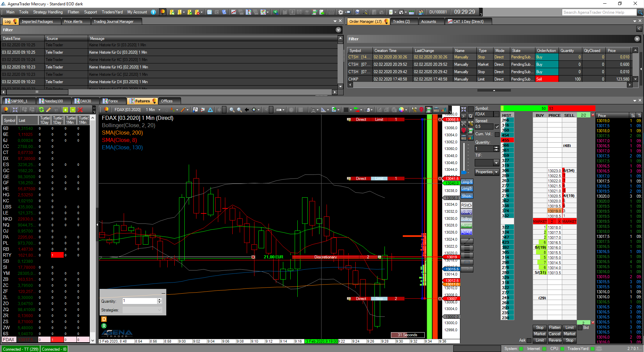644x352 pixels.
Task: Click the red sell volume bar showing 53
Action: pyautogui.click(x=571, y=108)
